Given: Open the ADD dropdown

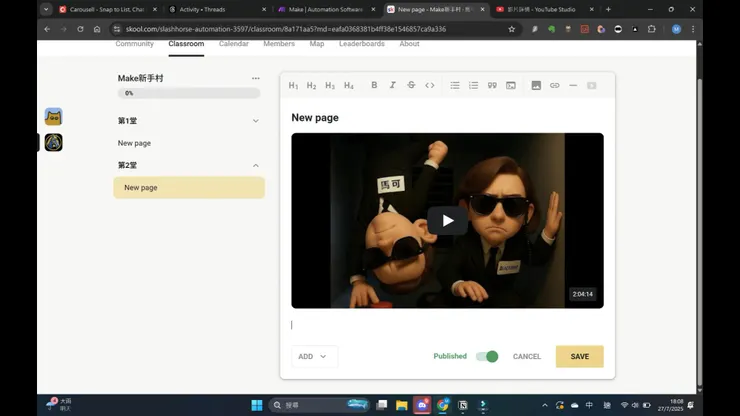Looking at the screenshot, I should (x=314, y=356).
